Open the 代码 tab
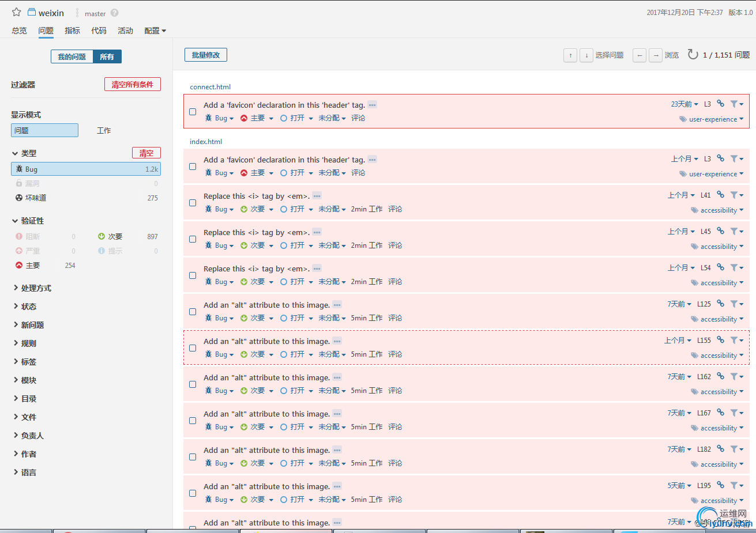Image resolution: width=756 pixels, height=533 pixels. point(99,31)
